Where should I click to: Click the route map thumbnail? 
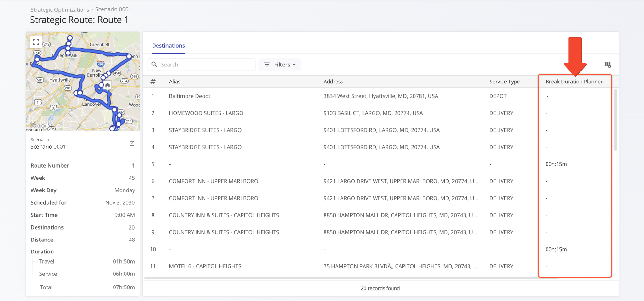(83, 81)
